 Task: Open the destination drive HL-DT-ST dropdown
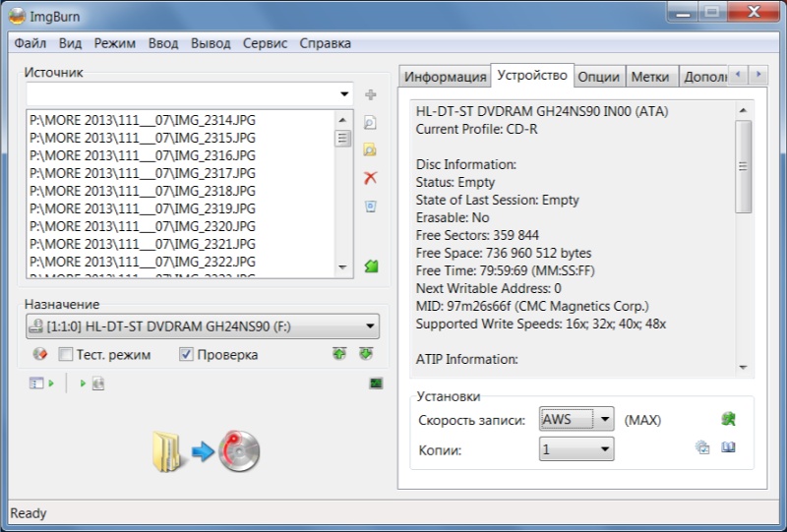point(370,326)
